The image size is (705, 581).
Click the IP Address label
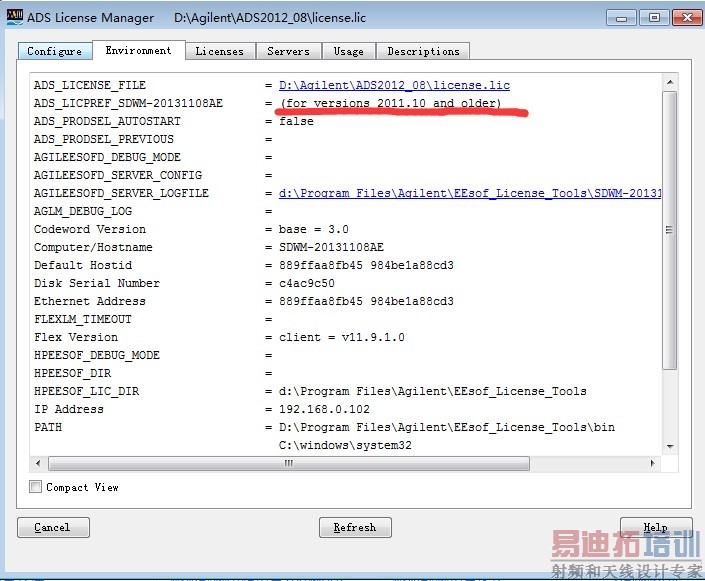[x=69, y=409]
